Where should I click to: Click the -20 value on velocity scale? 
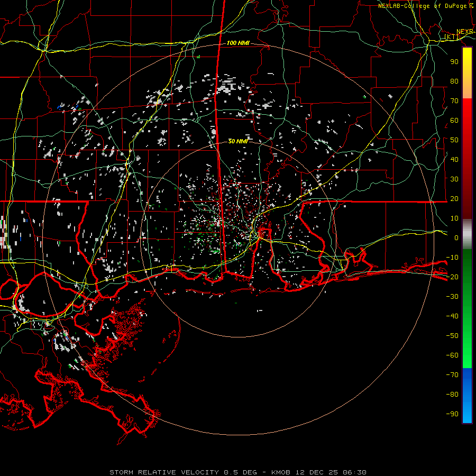coord(452,277)
